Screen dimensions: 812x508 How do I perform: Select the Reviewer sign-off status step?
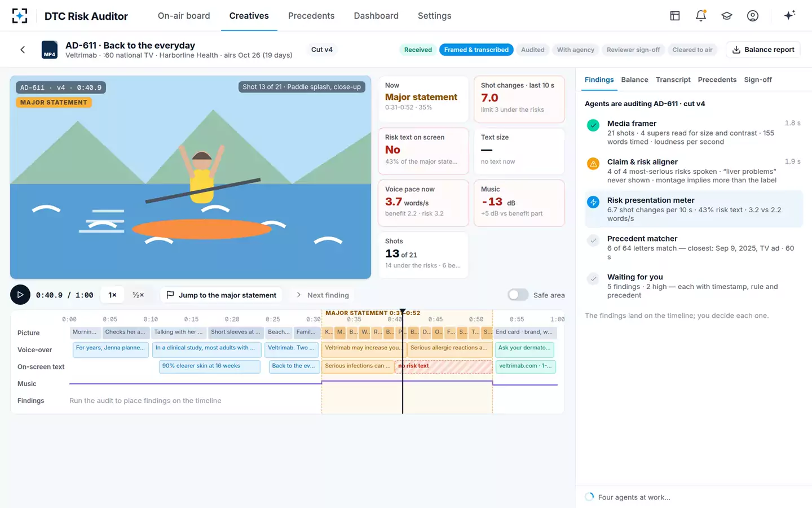tap(633, 50)
